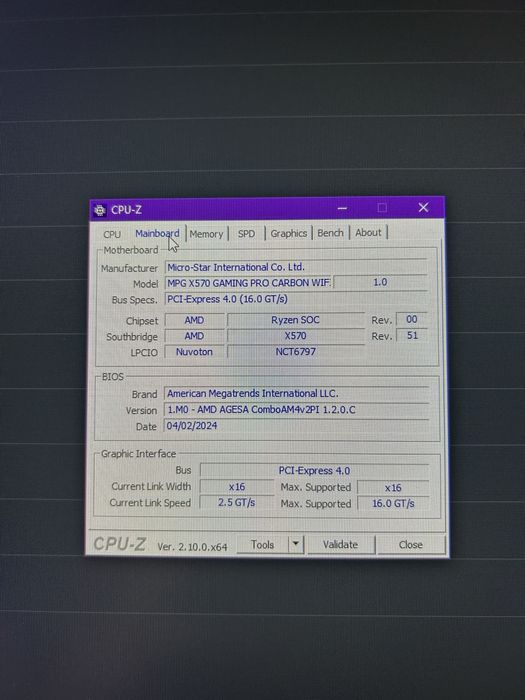Image resolution: width=525 pixels, height=700 pixels.
Task: Click the Max. Supported speed 16.0 GT/s value
Action: point(393,504)
